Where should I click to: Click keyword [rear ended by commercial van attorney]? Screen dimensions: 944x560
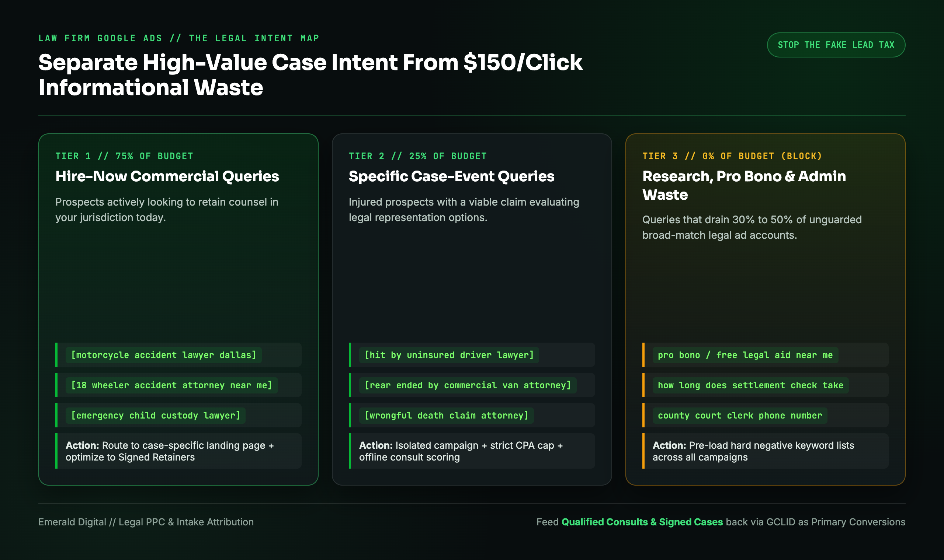[468, 385]
